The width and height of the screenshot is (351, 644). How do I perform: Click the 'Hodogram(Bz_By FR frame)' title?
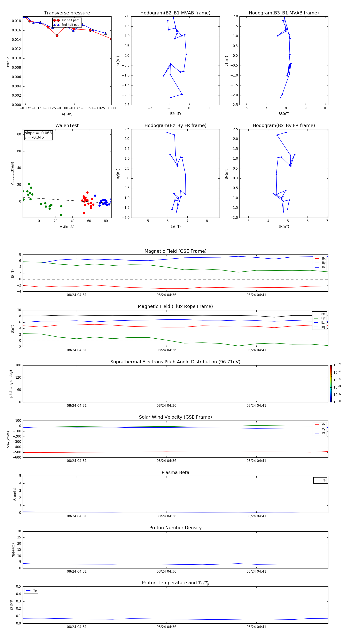(x=175, y=125)
